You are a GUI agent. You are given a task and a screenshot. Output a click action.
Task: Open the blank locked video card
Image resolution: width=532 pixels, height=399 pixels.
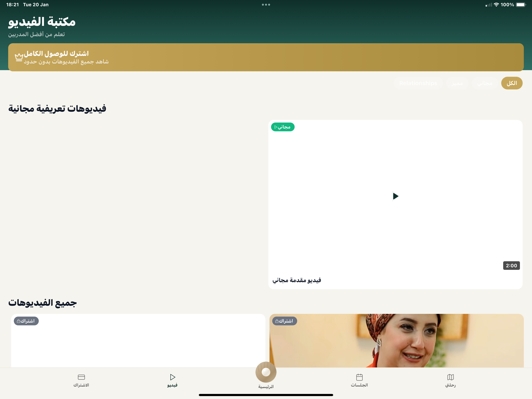(x=138, y=341)
